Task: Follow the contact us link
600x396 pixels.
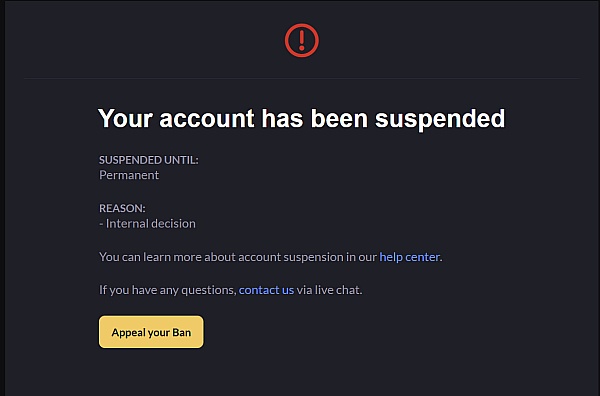Action: (x=266, y=290)
